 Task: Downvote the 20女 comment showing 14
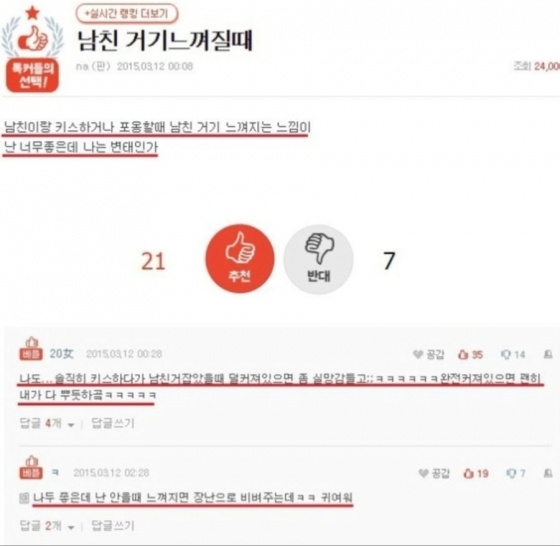513,355
